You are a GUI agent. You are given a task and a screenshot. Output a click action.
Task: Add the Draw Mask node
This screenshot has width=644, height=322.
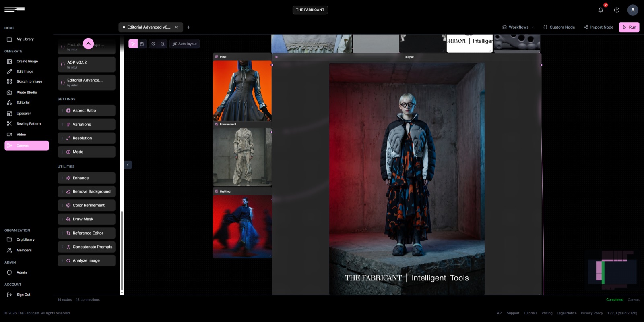[x=87, y=219]
